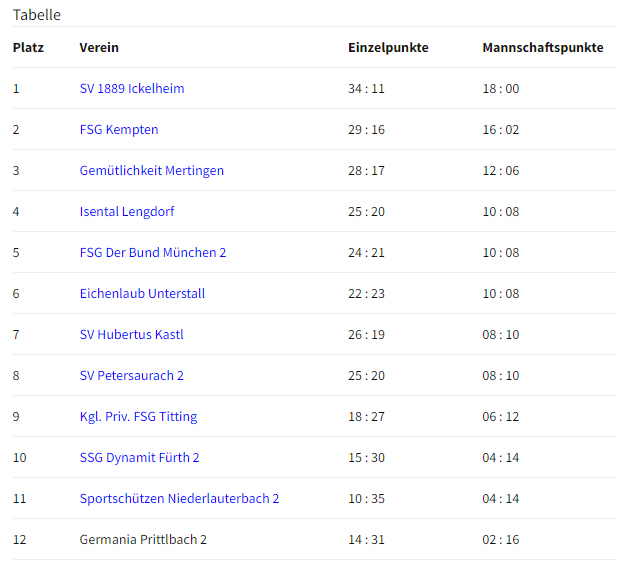The height and width of the screenshot is (584, 622).
Task: Click the Mannschaftspunkte column header
Action: pos(543,48)
